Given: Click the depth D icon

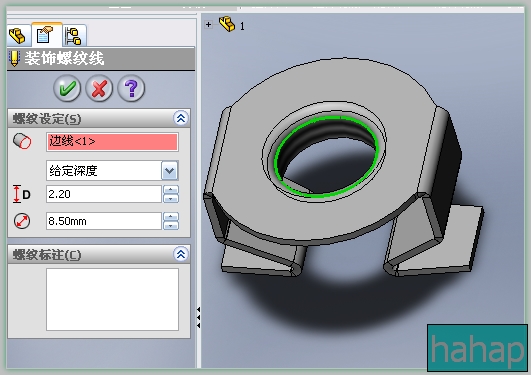Looking at the screenshot, I should [x=22, y=194].
